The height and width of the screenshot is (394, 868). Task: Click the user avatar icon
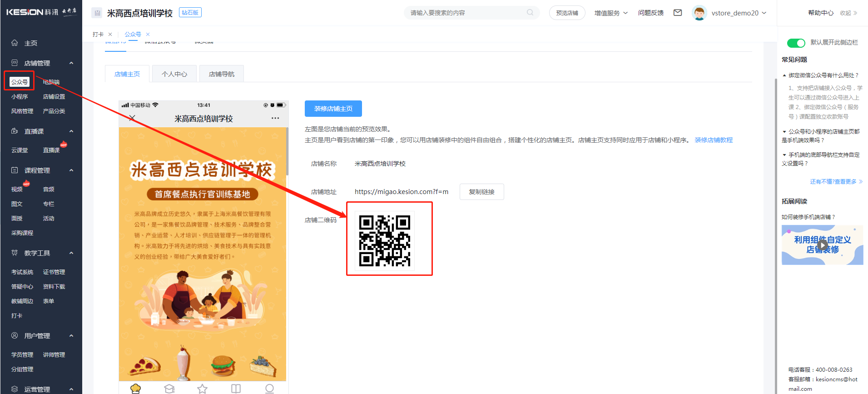click(x=699, y=13)
